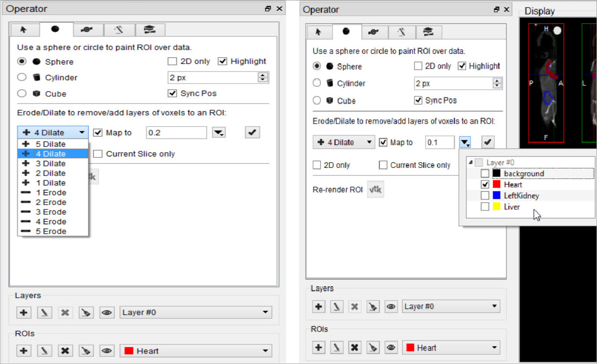
Task: Click the vtk Re-render ROI button
Action: point(375,189)
